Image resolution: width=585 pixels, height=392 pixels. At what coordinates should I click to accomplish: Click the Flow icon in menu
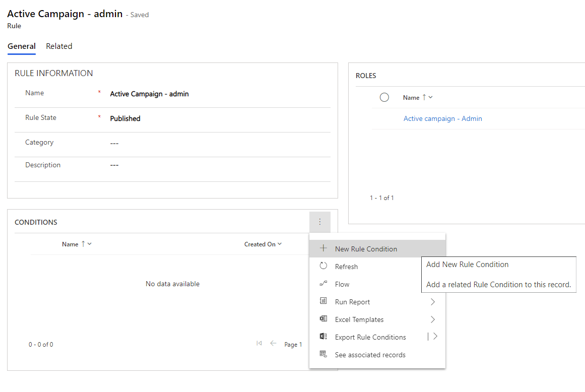tap(323, 284)
